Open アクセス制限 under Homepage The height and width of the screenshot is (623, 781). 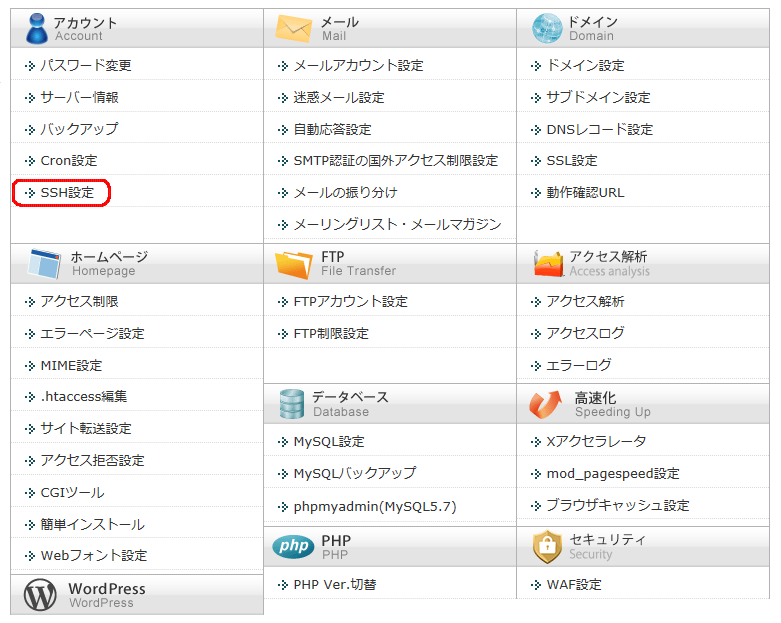79,301
